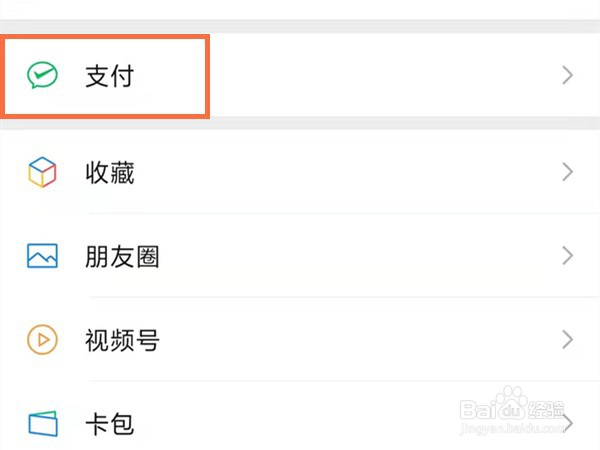Tap the orange Channels play icon

pyautogui.click(x=42, y=341)
